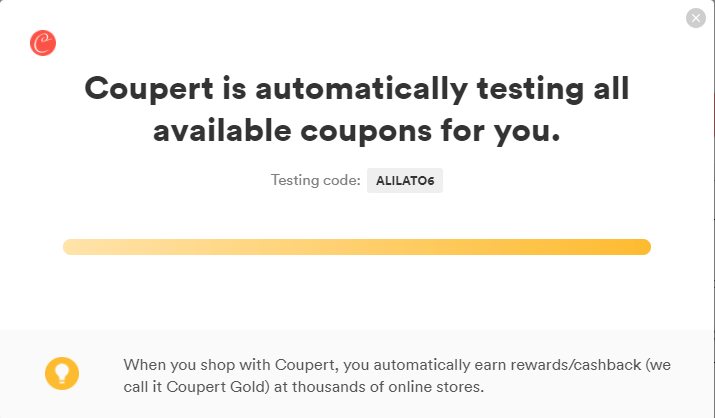
Task: Click 'automatically earn' in the tip sentence
Action: point(439,365)
